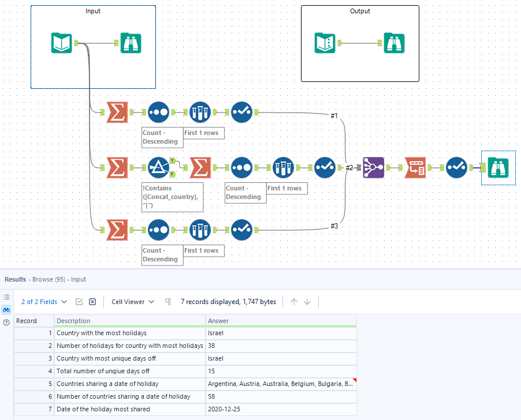This screenshot has width=521, height=420.
Task: Click the next record down arrow
Action: coord(307,302)
